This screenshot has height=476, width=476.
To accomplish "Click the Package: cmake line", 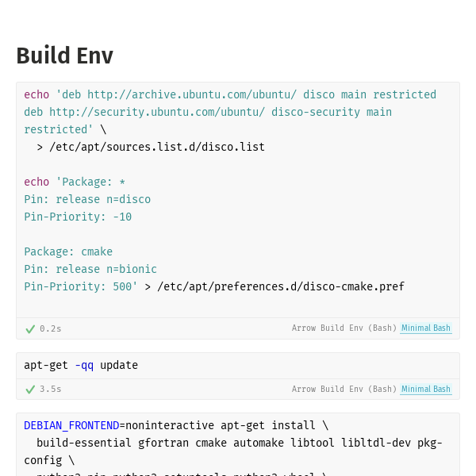I will [x=68, y=252].
